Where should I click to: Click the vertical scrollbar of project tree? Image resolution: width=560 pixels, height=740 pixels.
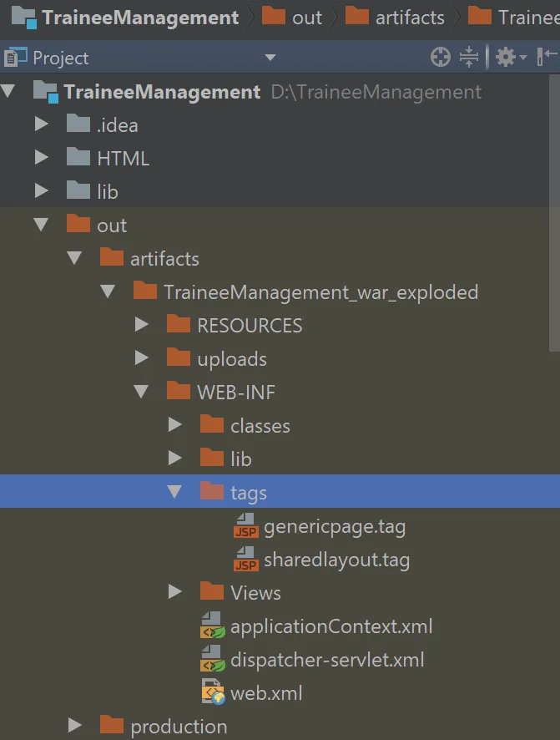[x=555, y=209]
